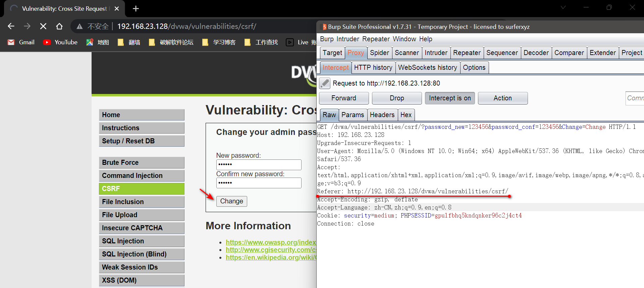
Task: Click the New password input field
Action: [259, 164]
